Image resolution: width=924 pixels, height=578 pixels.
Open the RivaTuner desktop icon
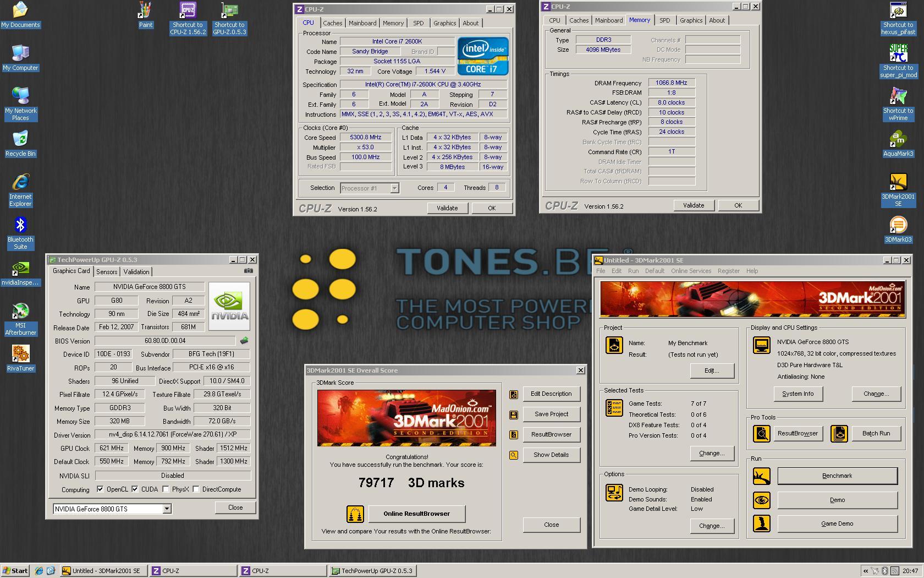[x=20, y=358]
